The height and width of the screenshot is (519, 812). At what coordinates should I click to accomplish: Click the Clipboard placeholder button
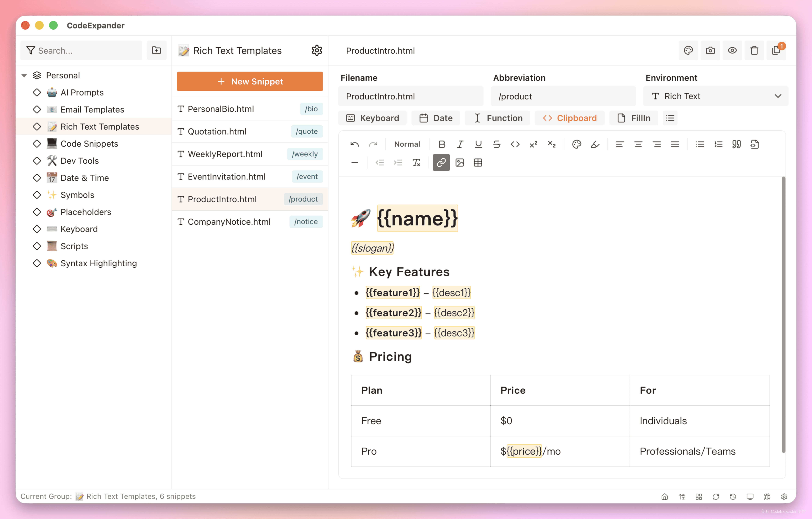tap(569, 118)
